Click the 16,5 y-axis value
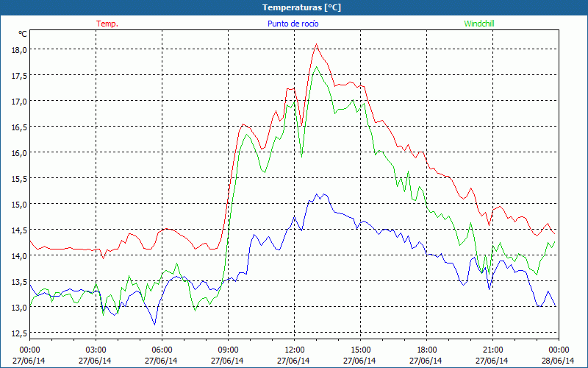The image size is (588, 368). pos(19,127)
